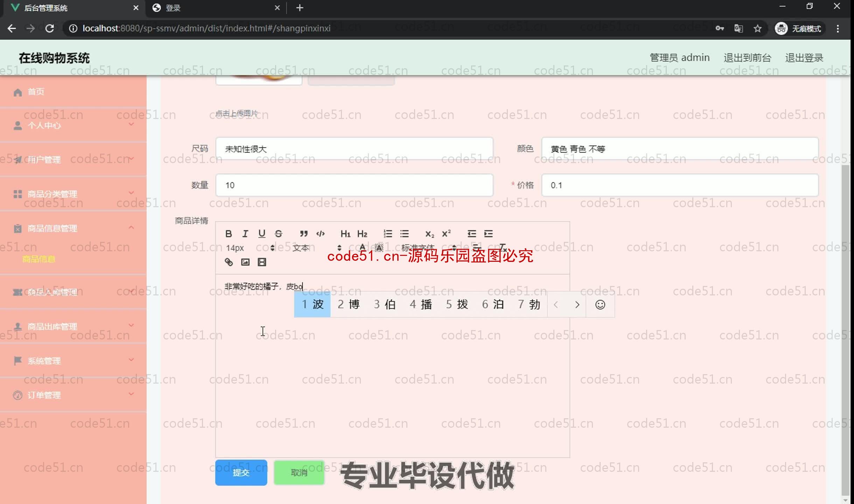Open the 文本 header style dropdown
The height and width of the screenshot is (504, 854).
tap(317, 248)
